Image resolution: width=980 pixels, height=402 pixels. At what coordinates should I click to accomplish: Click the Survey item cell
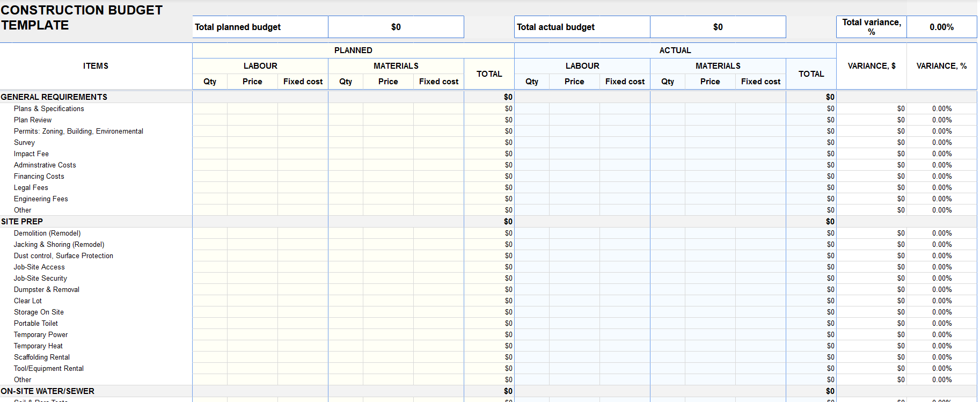pos(96,142)
